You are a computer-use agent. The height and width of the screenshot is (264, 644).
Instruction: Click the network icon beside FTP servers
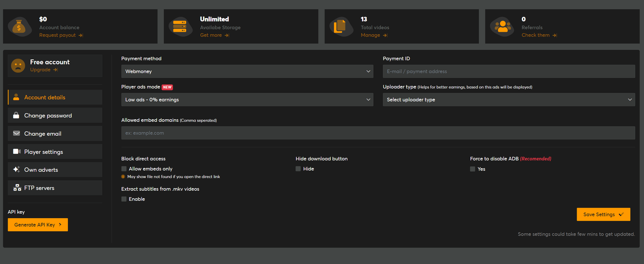coord(16,188)
